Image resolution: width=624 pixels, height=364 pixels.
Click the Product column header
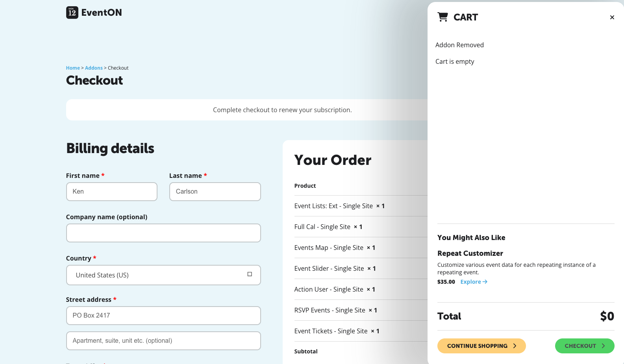point(305,186)
